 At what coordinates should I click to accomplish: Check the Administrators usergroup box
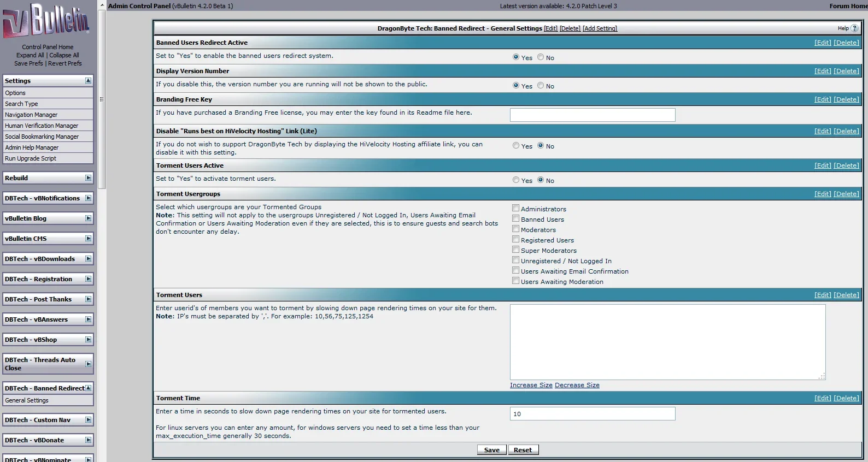(x=515, y=208)
